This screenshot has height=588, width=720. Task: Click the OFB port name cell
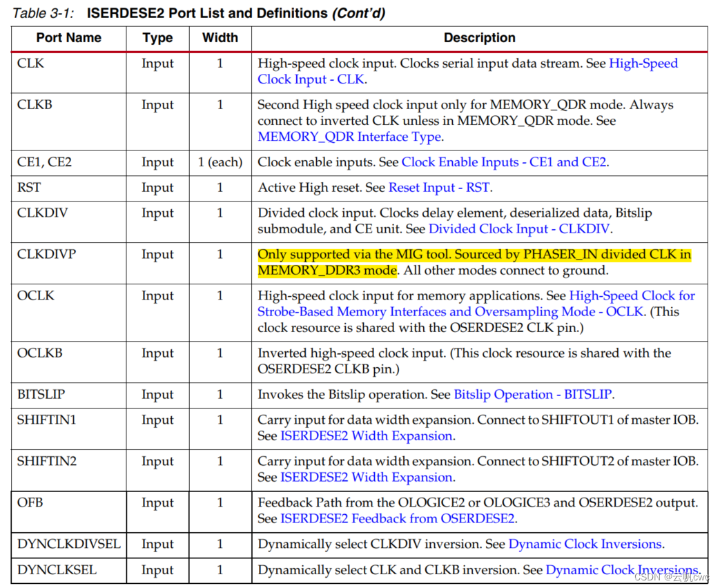click(69, 511)
